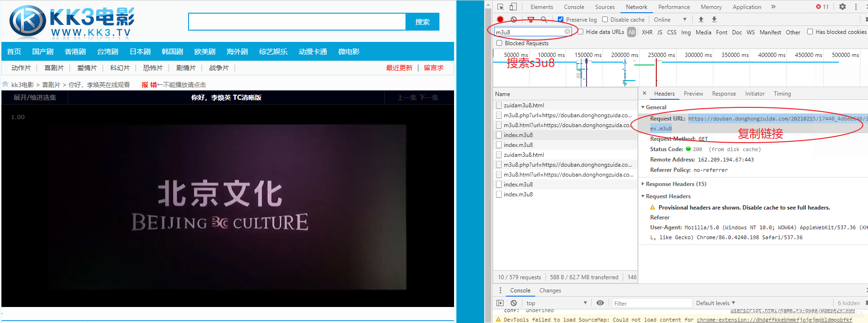Filter requests by XHR type
The image size is (868, 323).
(x=647, y=32)
